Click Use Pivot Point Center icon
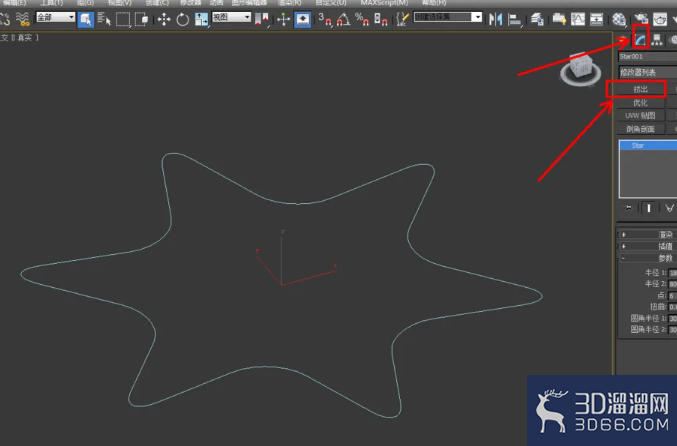 click(x=262, y=19)
